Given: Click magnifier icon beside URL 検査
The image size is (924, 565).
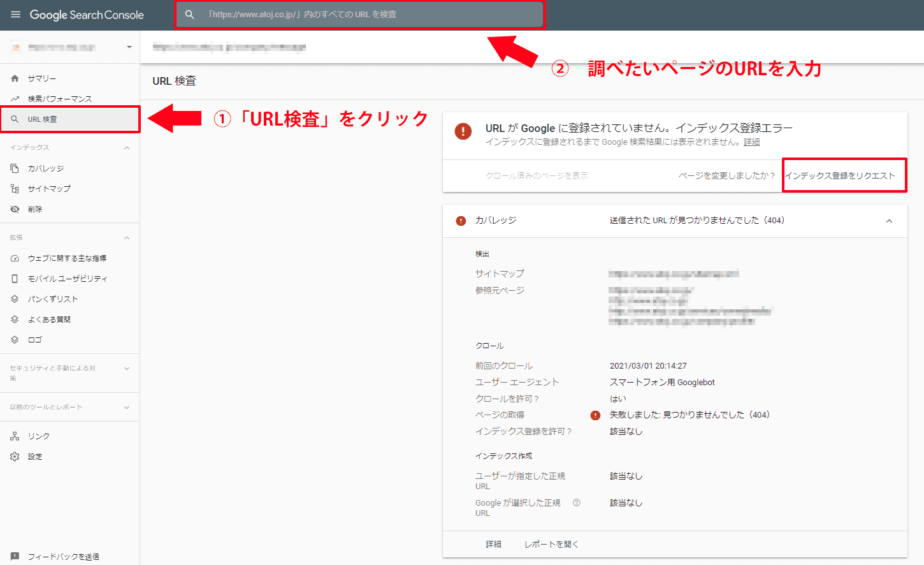Looking at the screenshot, I should [x=15, y=119].
